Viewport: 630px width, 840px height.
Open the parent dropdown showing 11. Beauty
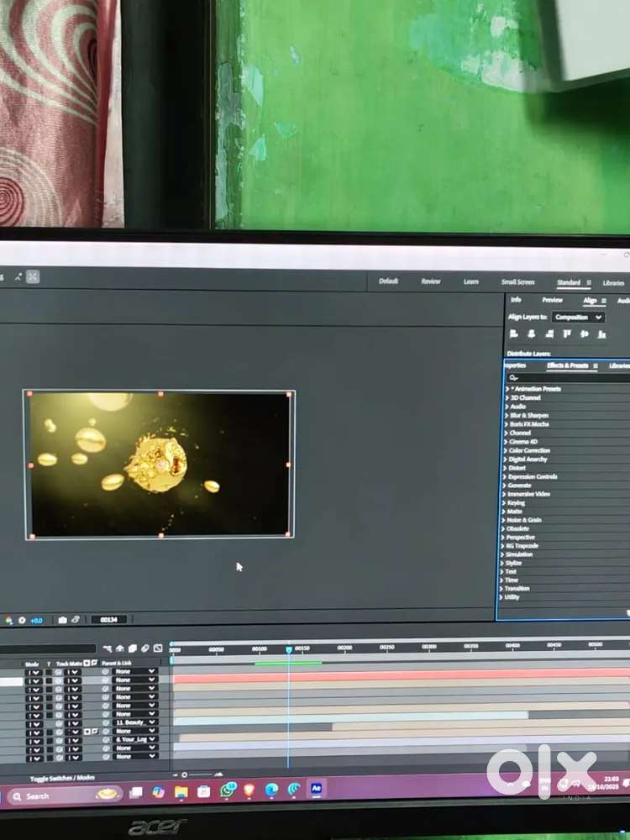134,722
